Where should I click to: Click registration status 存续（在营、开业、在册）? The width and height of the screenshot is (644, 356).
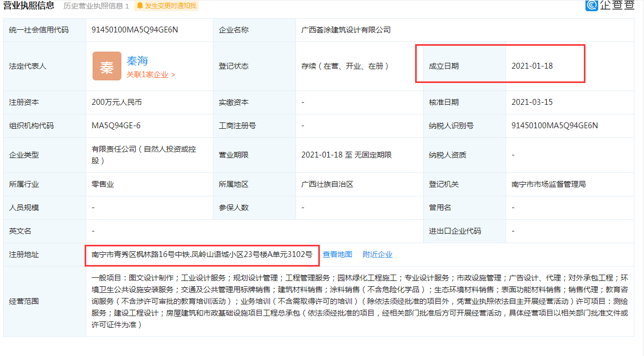click(346, 66)
